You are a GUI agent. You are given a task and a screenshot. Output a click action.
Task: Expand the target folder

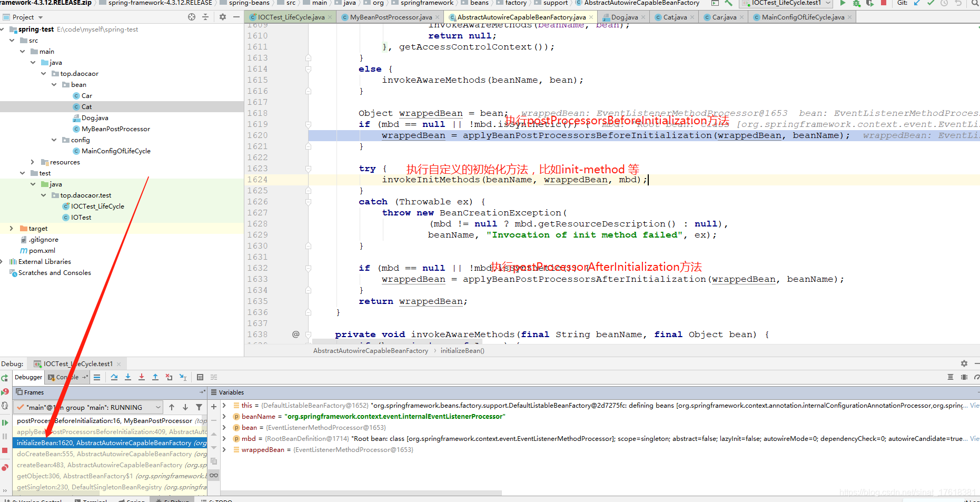(x=12, y=229)
